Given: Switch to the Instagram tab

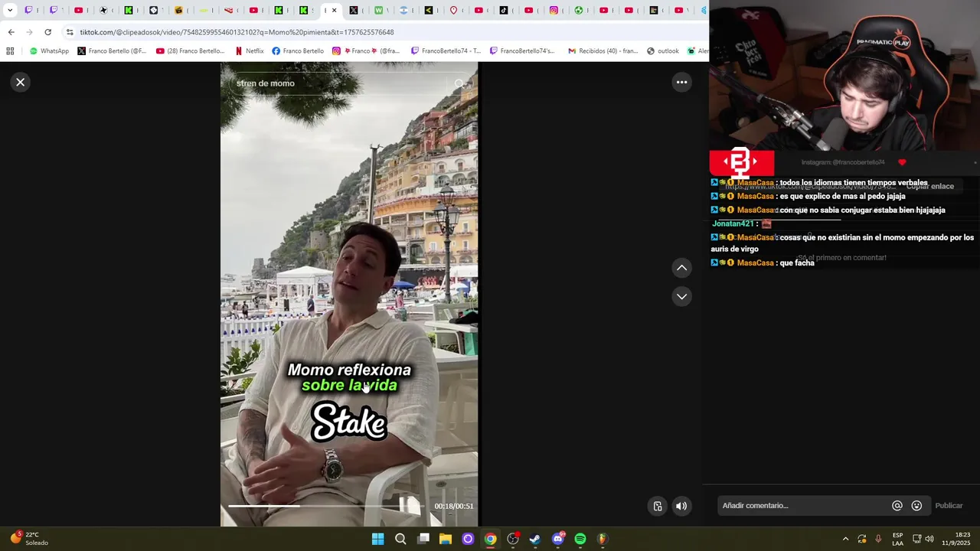Looking at the screenshot, I should coord(554,11).
